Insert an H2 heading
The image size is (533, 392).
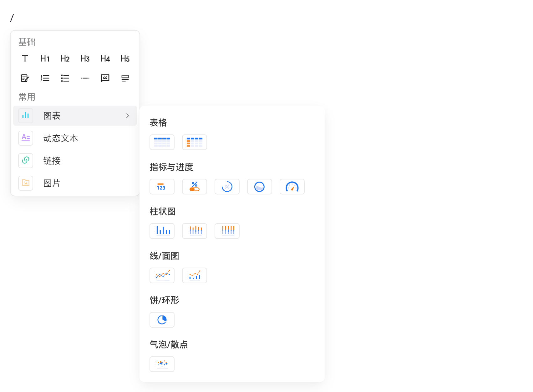click(x=65, y=58)
